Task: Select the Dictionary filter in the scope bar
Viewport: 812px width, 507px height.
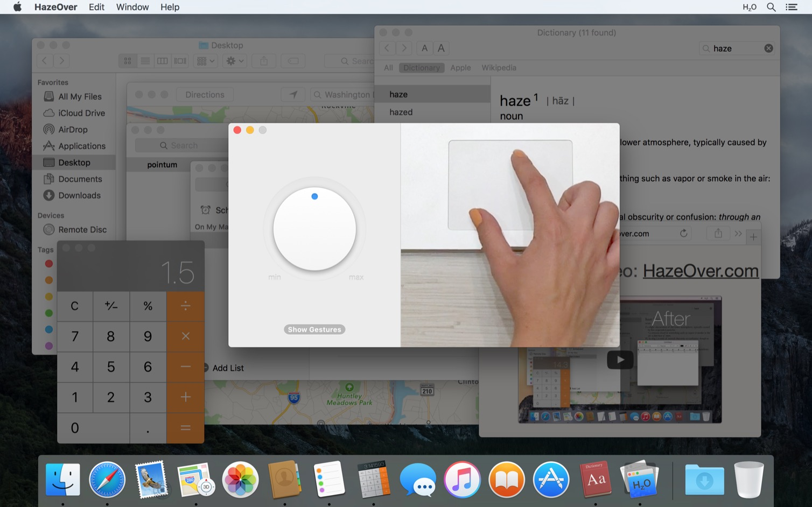Action: point(422,67)
